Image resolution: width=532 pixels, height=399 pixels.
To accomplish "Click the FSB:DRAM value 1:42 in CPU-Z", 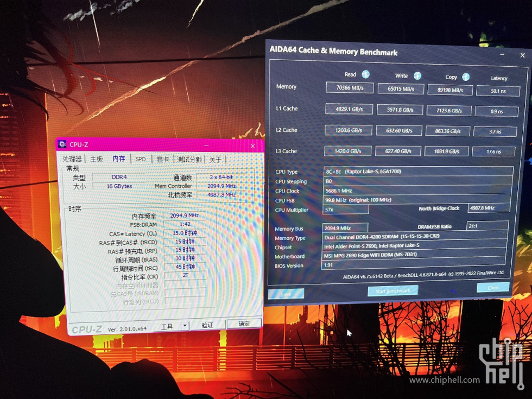I will pos(185,224).
